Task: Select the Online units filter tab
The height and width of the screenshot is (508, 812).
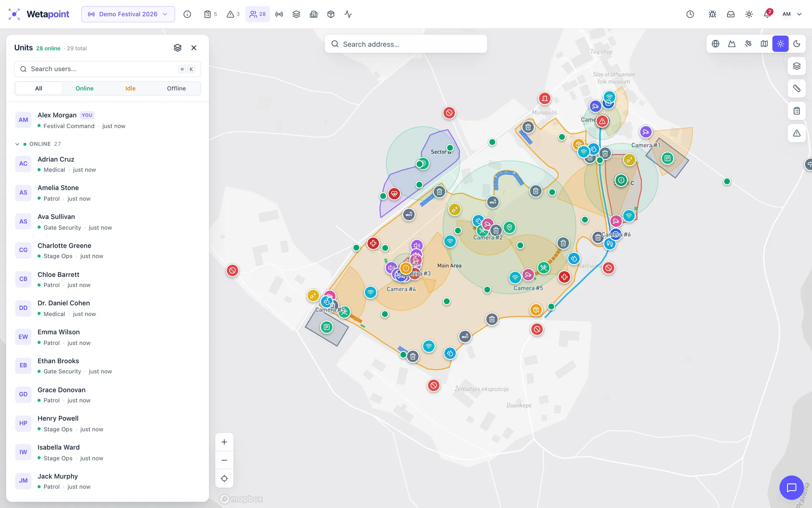Action: pyautogui.click(x=85, y=88)
